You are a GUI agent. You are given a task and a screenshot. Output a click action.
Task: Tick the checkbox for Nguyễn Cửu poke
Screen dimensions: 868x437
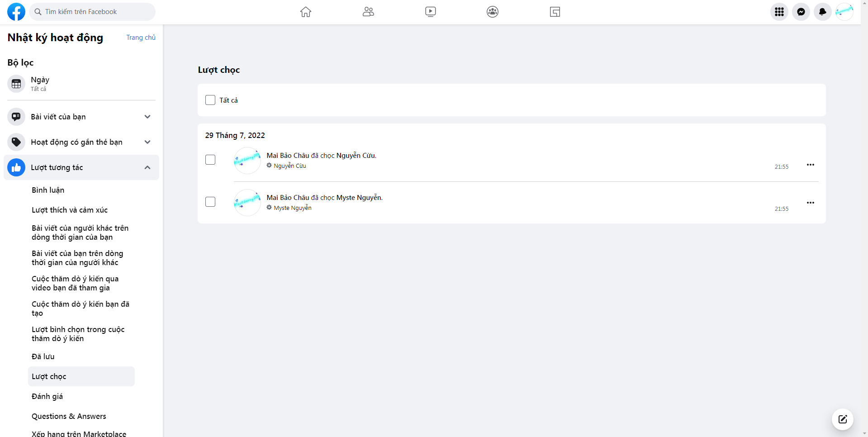[x=210, y=160]
